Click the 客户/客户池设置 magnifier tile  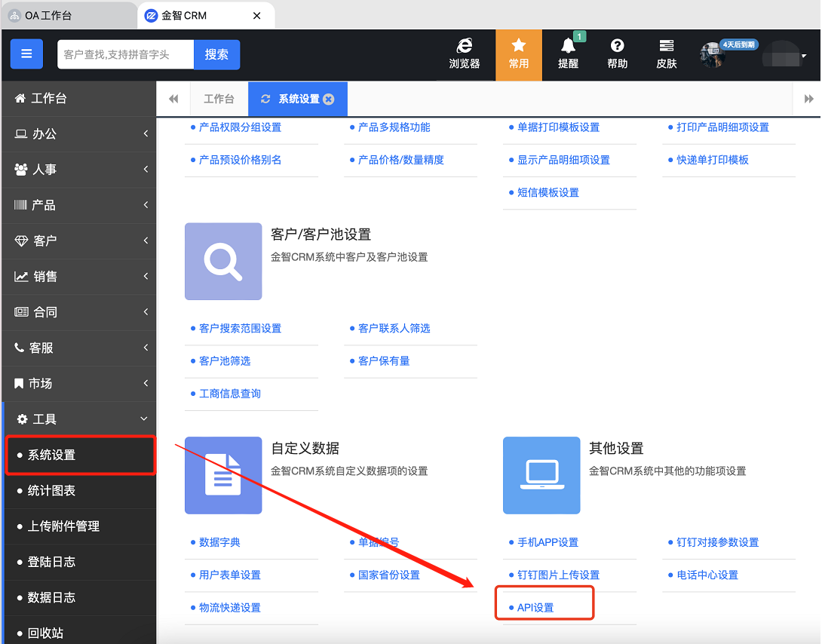(x=223, y=261)
